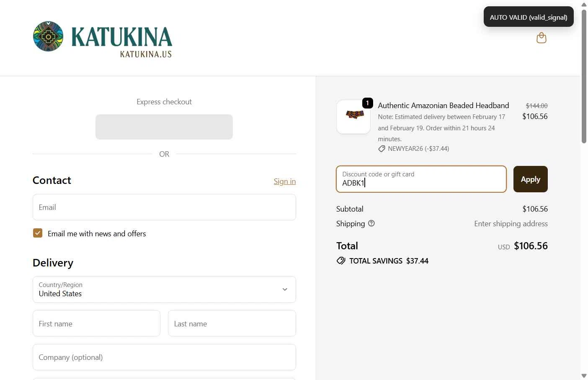Click the quantity badge on the headband
The width and height of the screenshot is (588, 380).
368,103
